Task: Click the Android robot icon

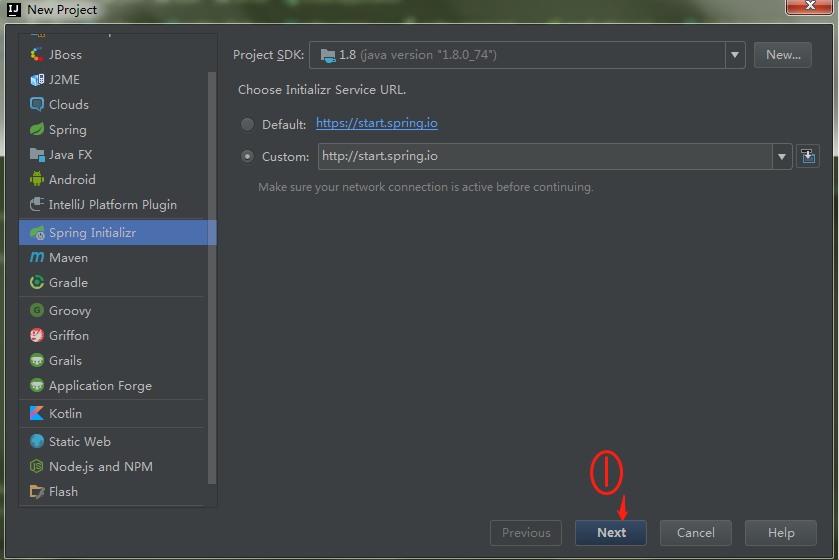Action: coord(36,179)
